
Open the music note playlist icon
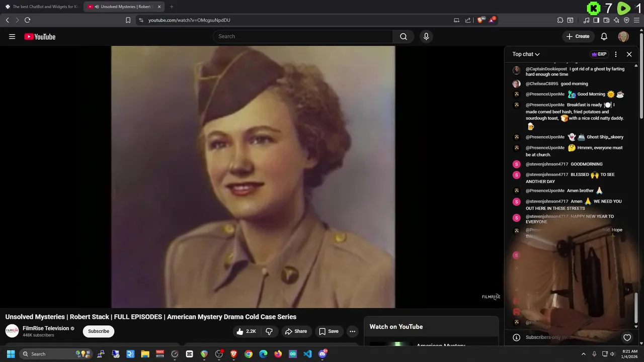(586, 20)
